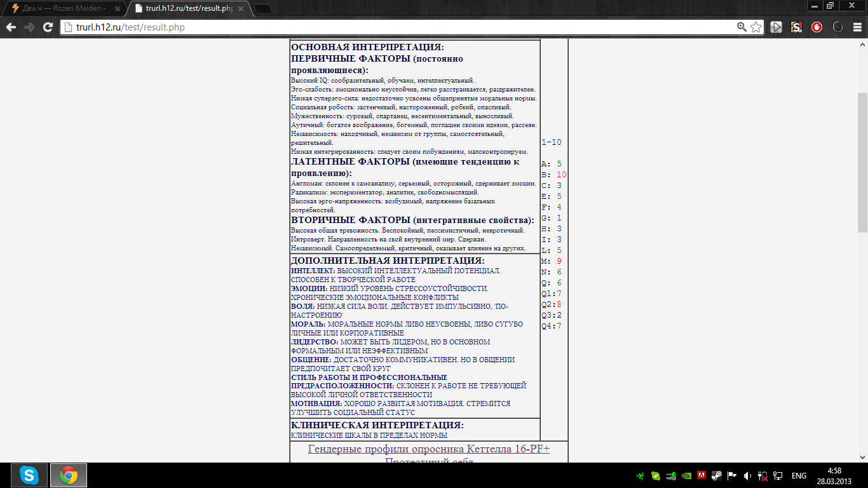Click the battery power tray icon
Image resolution: width=868 pixels, height=488 pixels.
coord(762,475)
